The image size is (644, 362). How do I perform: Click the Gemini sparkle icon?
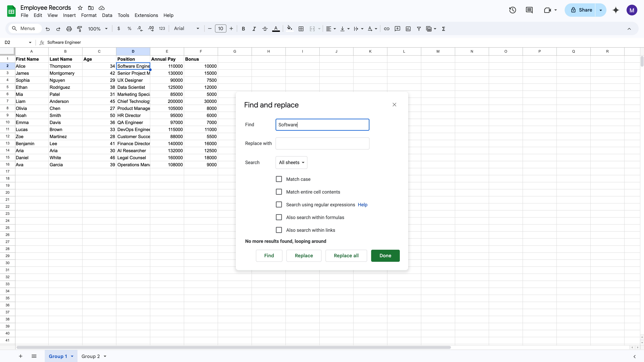tap(616, 10)
